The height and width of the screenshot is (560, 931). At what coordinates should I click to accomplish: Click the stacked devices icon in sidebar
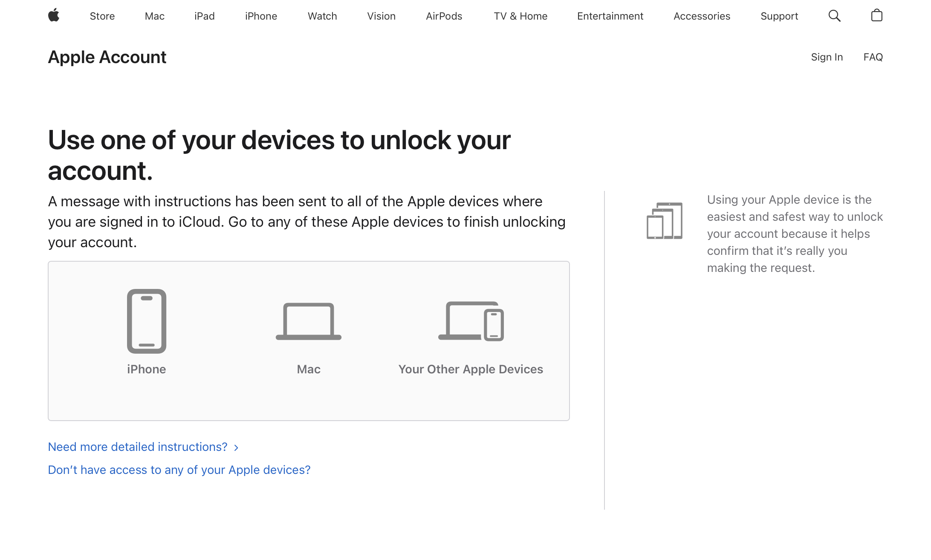click(664, 221)
